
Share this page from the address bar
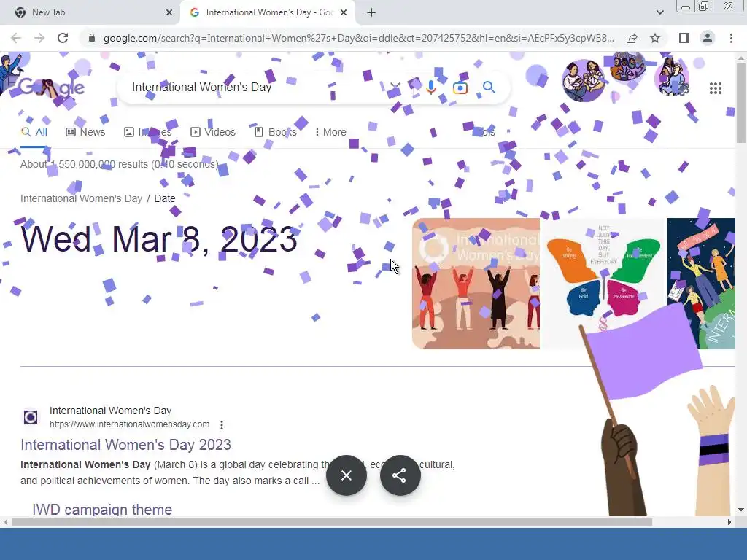click(632, 38)
